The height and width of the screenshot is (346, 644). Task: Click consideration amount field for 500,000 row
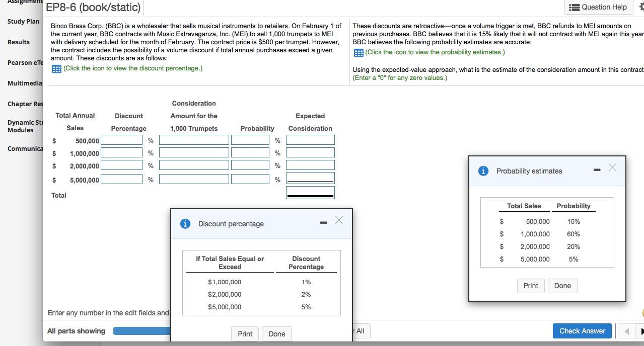[194, 140]
